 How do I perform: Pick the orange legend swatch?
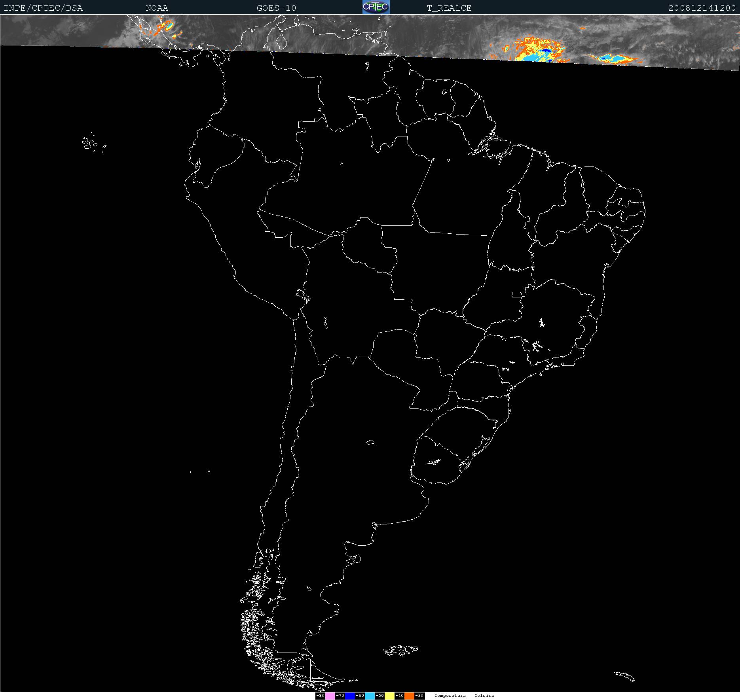click(x=409, y=696)
